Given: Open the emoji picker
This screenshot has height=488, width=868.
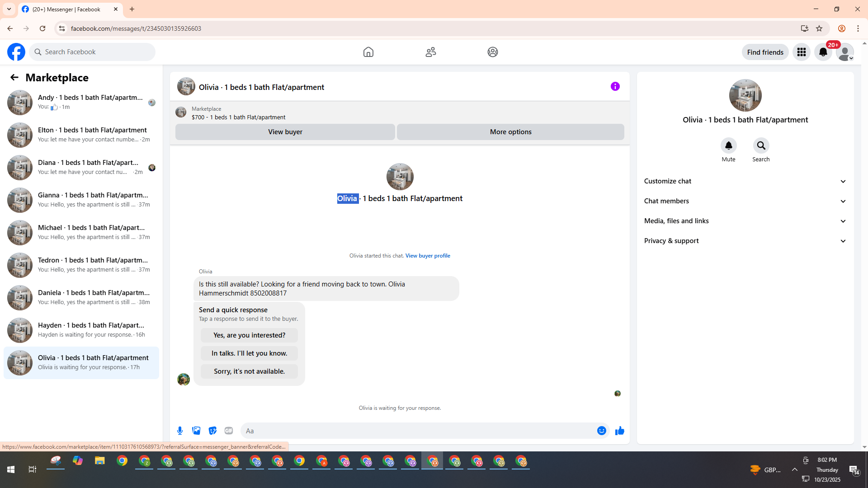Looking at the screenshot, I should [601, 431].
